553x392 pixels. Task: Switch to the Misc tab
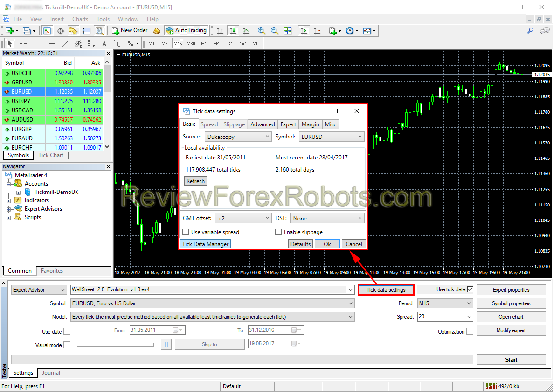point(331,124)
